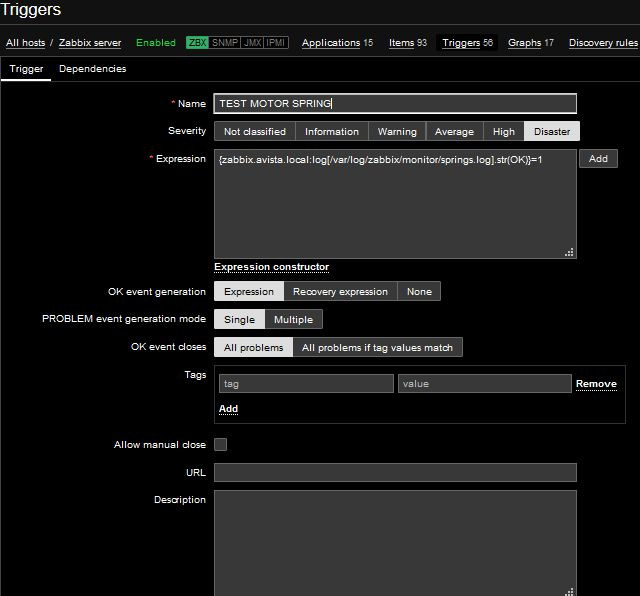Set PROBLEM event generation mode to Multiple
Image resolution: width=640 pixels, height=596 pixels.
pos(294,320)
